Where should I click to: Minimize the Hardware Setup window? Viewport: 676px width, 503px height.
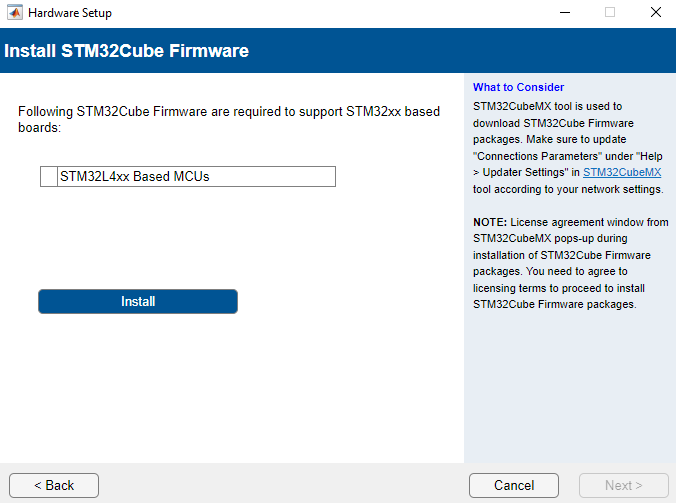click(565, 12)
